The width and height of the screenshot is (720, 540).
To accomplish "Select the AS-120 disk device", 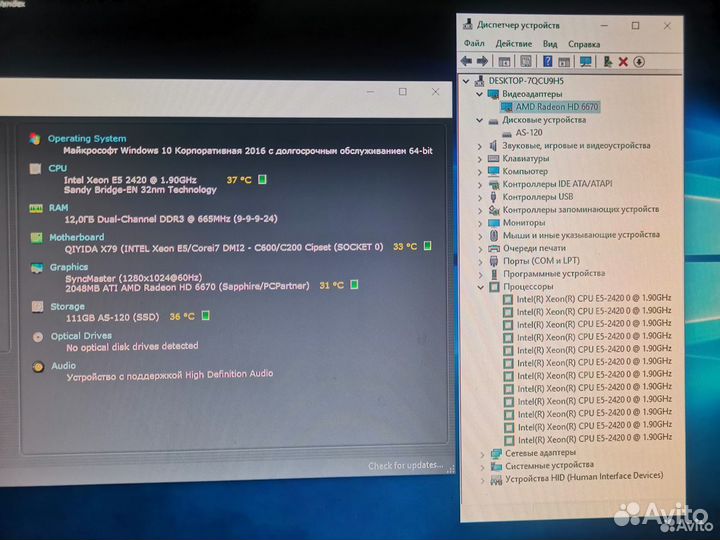I will [529, 133].
